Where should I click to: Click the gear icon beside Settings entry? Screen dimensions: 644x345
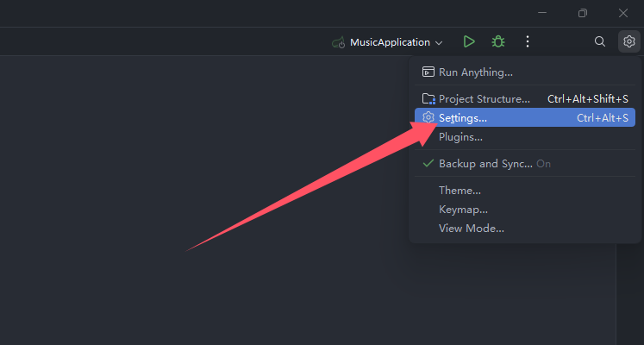[428, 117]
